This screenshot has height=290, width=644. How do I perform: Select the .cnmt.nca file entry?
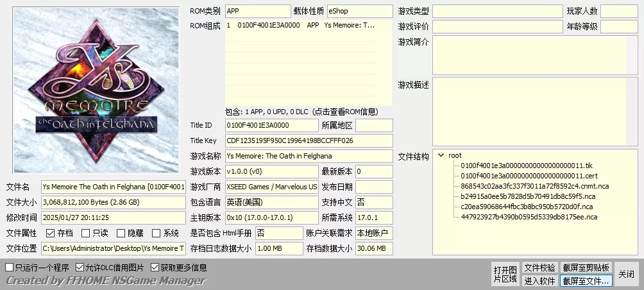534,186
